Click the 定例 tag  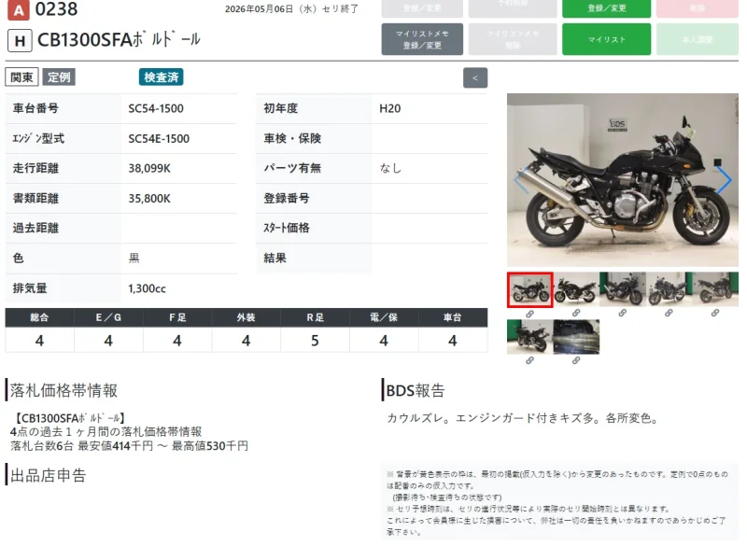[x=59, y=77]
